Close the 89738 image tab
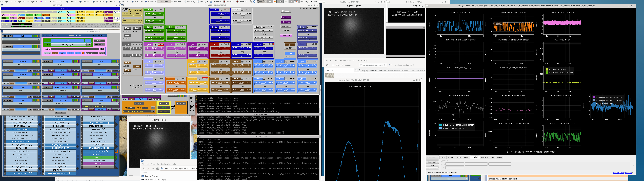The height and width of the screenshot is (181, 644). [385, 65]
